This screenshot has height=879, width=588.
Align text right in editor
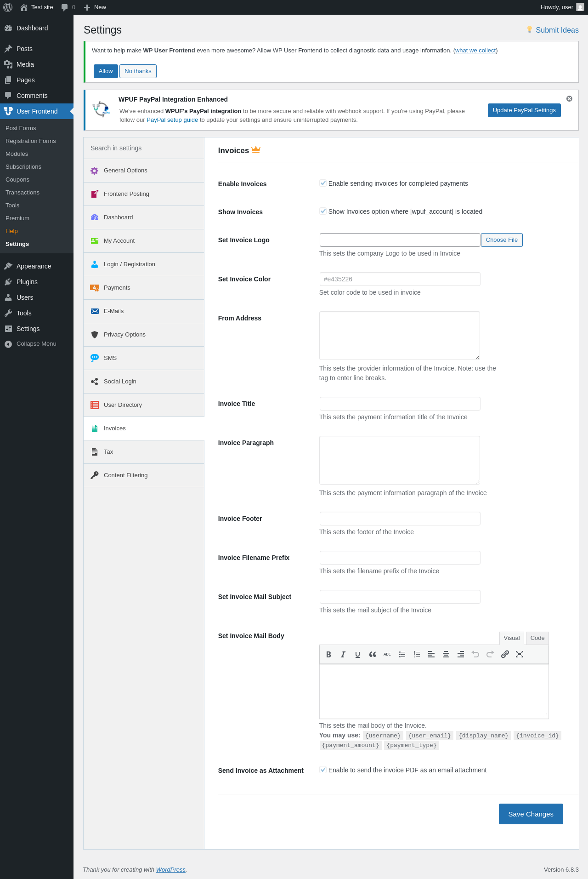tap(461, 654)
